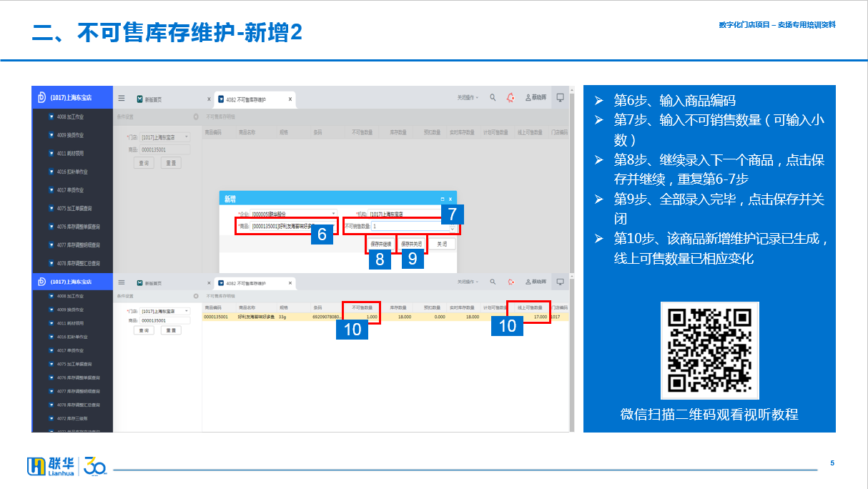The height and width of the screenshot is (489, 868).
Task: Open the notification bell in the lower screenshot
Action: (511, 282)
